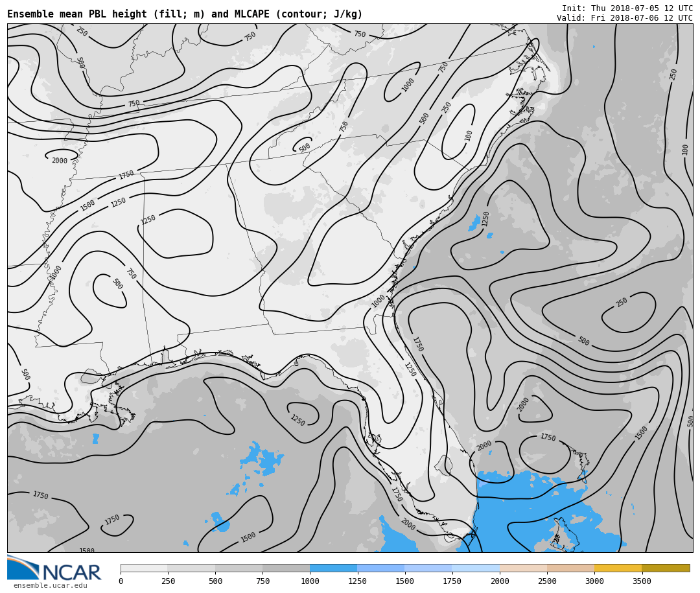Choose the dark gold colorbar swatch after 3500
Screen dimensions: 700x593
pos(666,568)
